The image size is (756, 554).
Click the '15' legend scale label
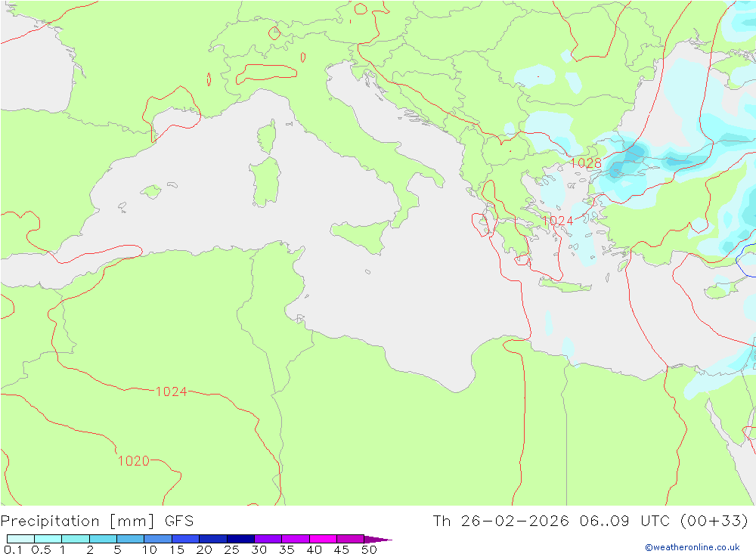177,549
